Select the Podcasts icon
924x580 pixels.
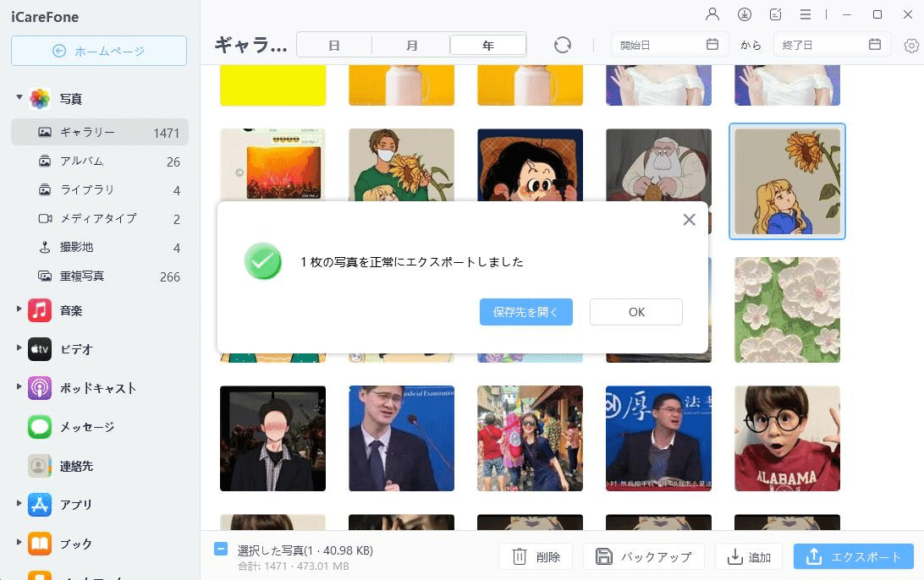[40, 388]
